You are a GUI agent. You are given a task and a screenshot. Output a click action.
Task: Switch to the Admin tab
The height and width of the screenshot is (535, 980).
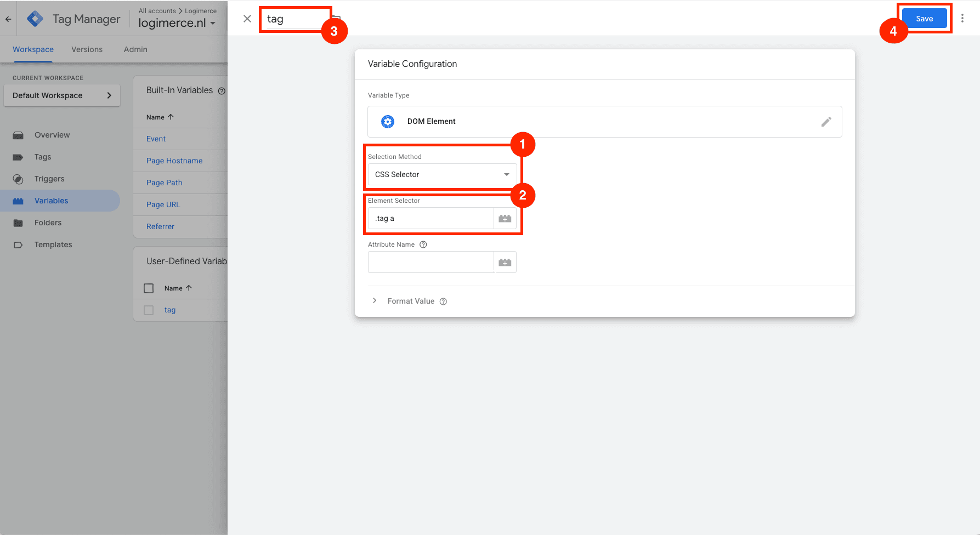click(135, 49)
